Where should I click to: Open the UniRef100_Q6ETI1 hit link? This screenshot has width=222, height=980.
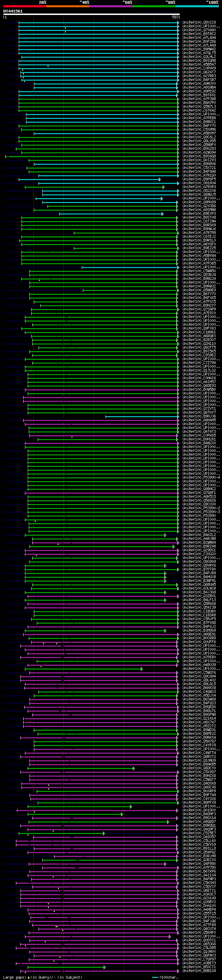coord(199,891)
